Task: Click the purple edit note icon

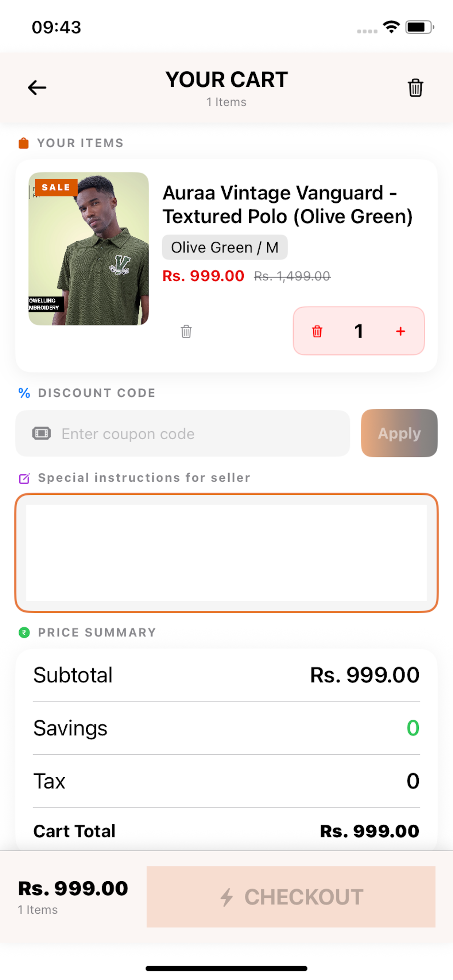Action: click(x=24, y=478)
